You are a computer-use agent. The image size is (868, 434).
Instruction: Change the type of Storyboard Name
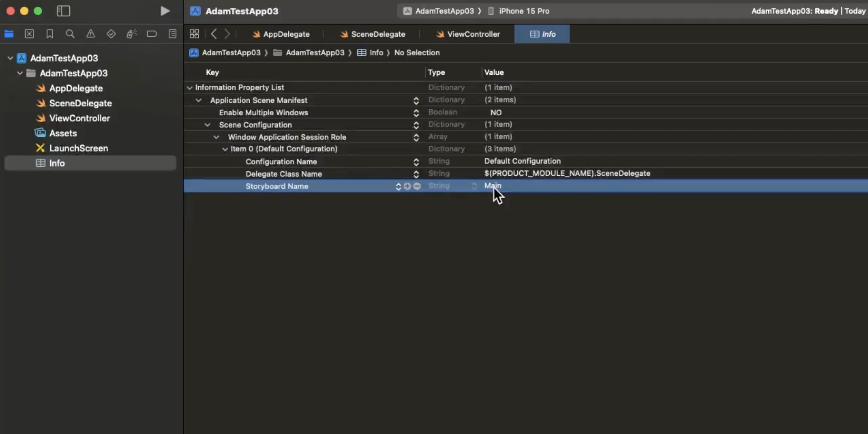click(x=474, y=186)
